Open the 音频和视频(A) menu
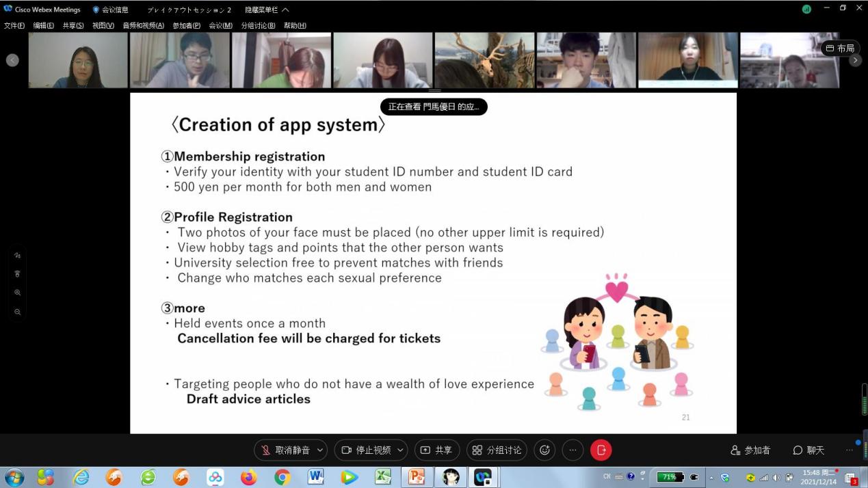 coord(143,25)
